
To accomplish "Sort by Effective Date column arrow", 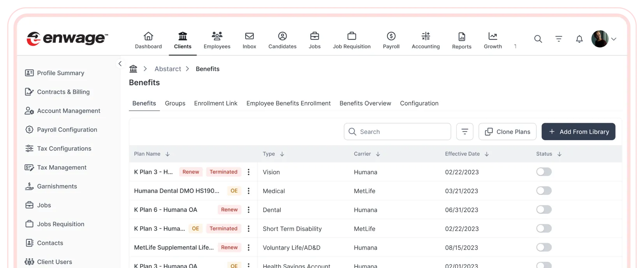I will [487, 154].
